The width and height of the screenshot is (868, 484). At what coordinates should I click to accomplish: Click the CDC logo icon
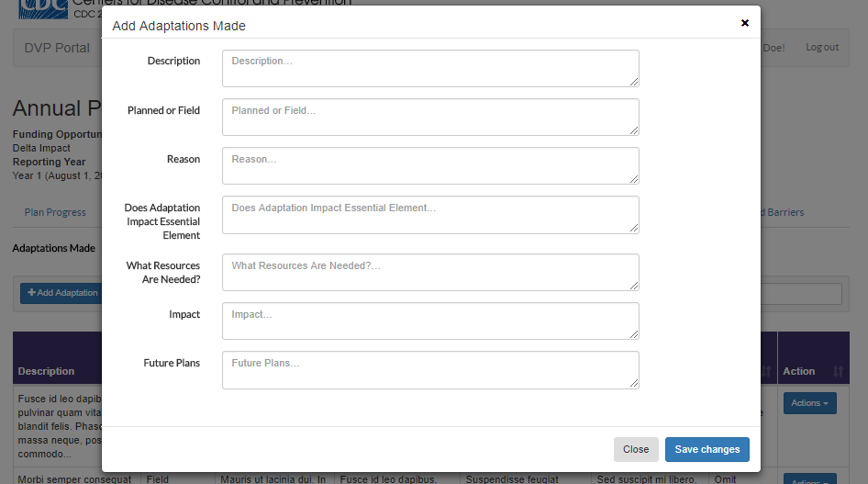(41, 4)
